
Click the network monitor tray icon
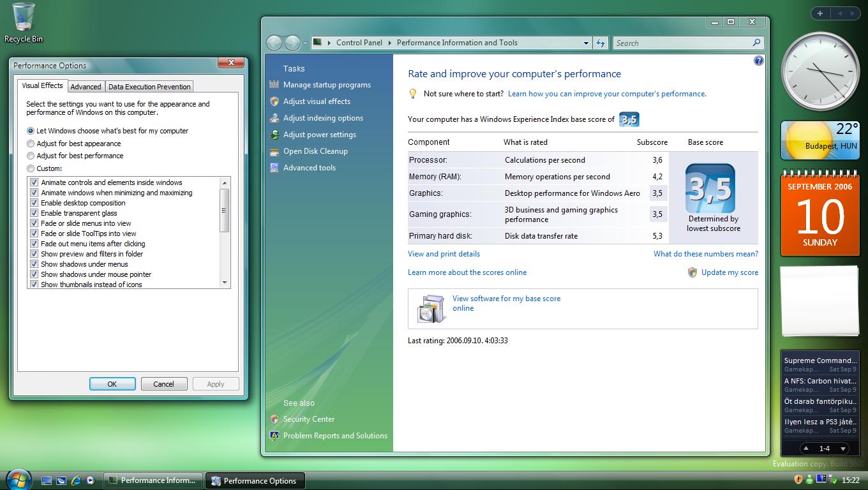click(821, 479)
